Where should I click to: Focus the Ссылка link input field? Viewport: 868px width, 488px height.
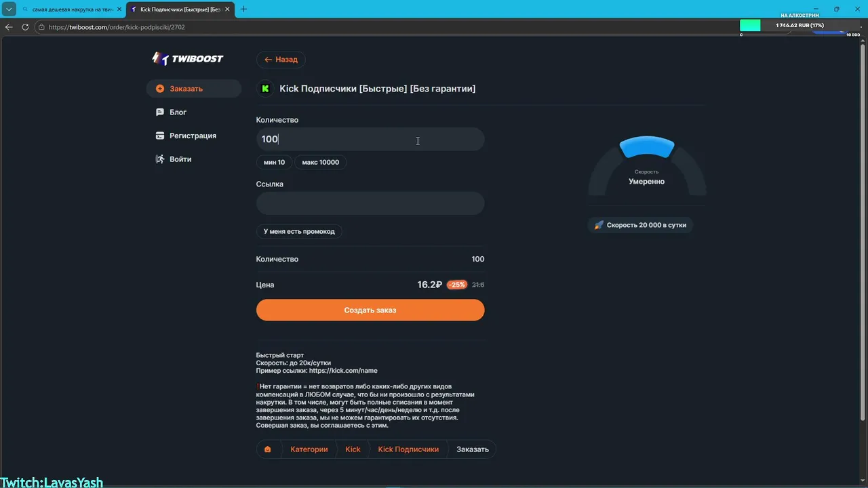370,203
